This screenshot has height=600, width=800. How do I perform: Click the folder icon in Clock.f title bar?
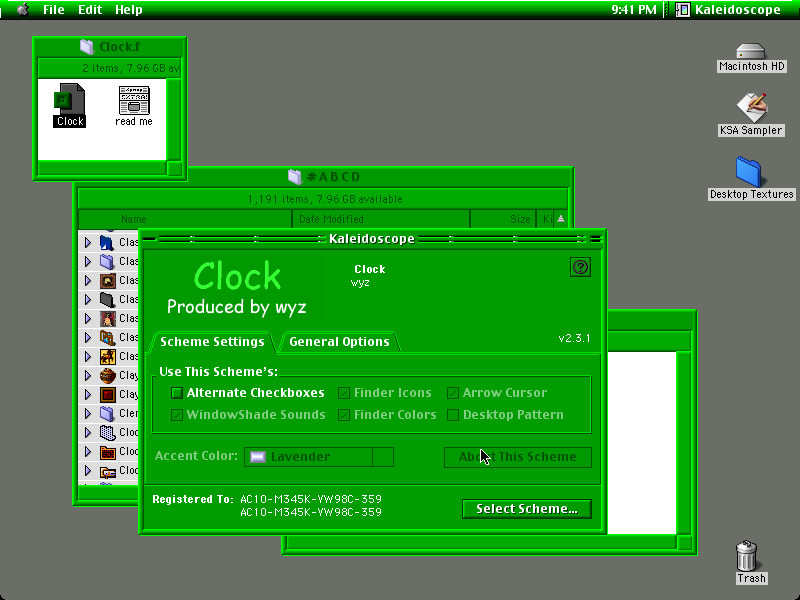coord(87,47)
